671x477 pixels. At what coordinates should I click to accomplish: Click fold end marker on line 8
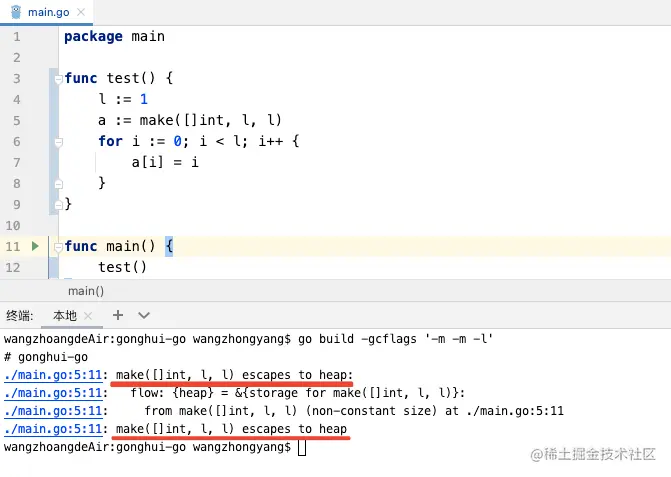pyautogui.click(x=59, y=184)
